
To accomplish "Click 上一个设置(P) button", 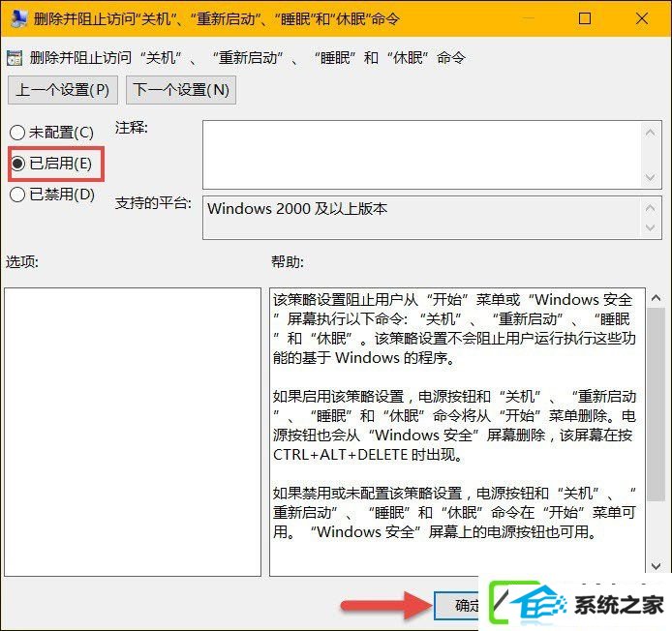I will click(63, 90).
